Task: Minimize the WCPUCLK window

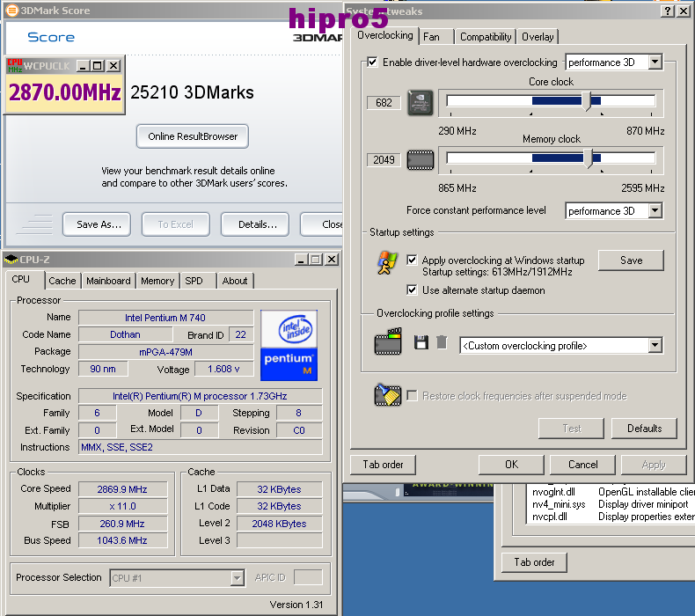Action: (83, 66)
